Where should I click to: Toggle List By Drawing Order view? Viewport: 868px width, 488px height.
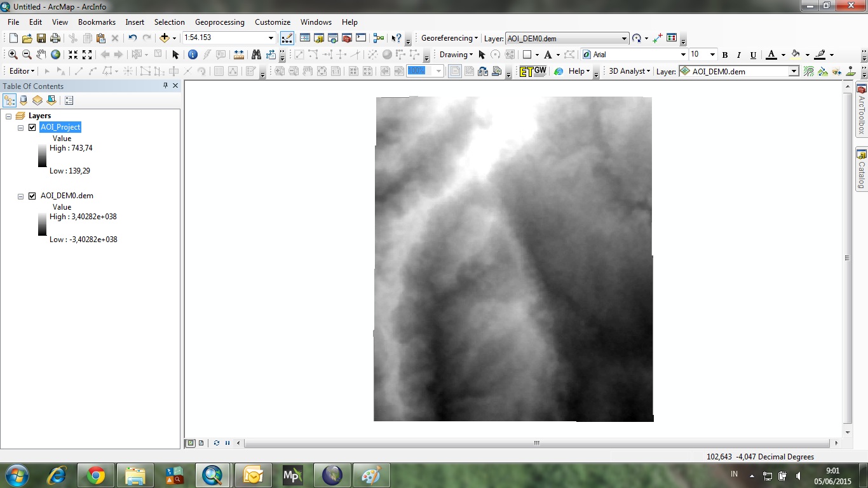click(x=10, y=100)
